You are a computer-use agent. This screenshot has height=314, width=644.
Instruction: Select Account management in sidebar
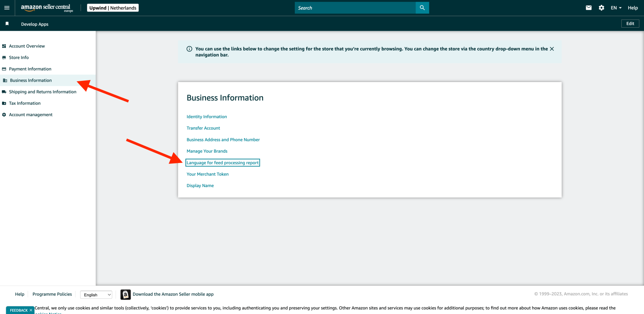[x=31, y=115]
